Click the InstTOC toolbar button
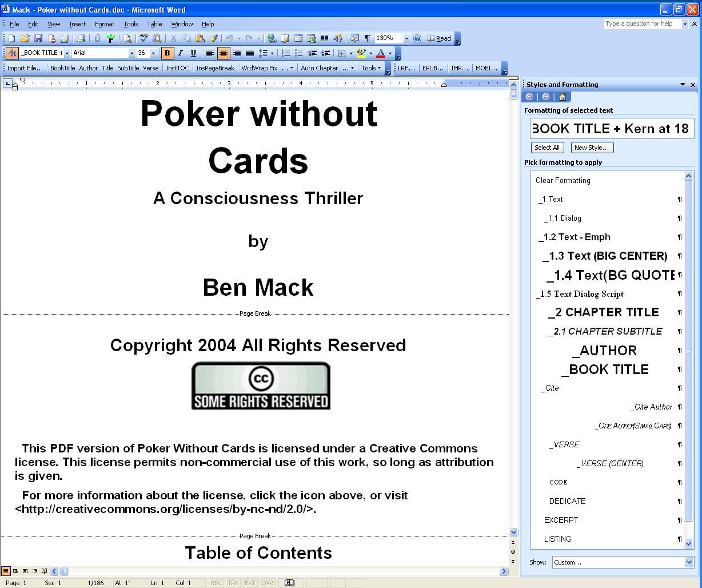The image size is (702, 588). [x=177, y=68]
